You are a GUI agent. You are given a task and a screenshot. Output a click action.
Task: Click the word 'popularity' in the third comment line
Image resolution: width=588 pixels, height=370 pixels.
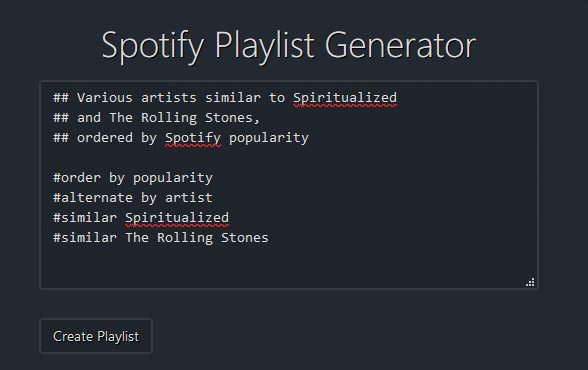268,138
